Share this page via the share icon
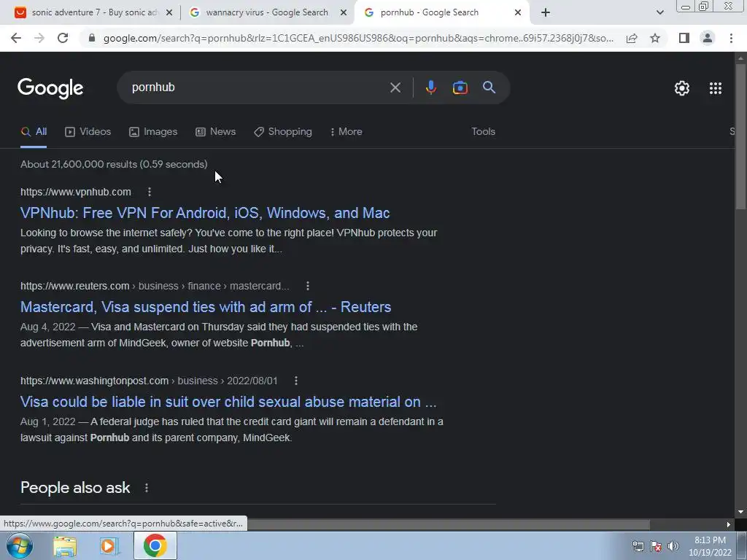 632,38
